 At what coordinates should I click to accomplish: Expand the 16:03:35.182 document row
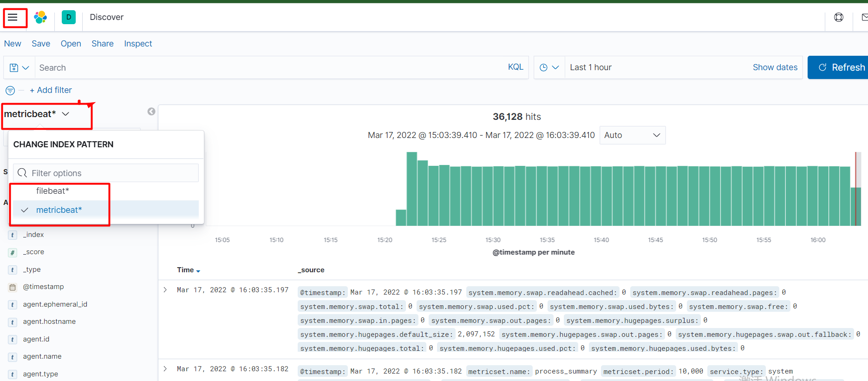click(x=165, y=369)
